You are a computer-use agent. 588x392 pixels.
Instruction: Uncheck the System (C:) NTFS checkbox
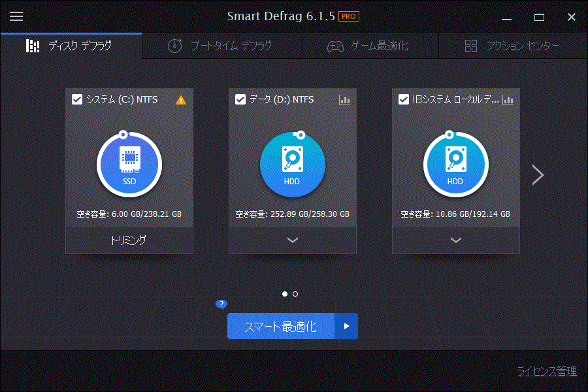pyautogui.click(x=77, y=99)
